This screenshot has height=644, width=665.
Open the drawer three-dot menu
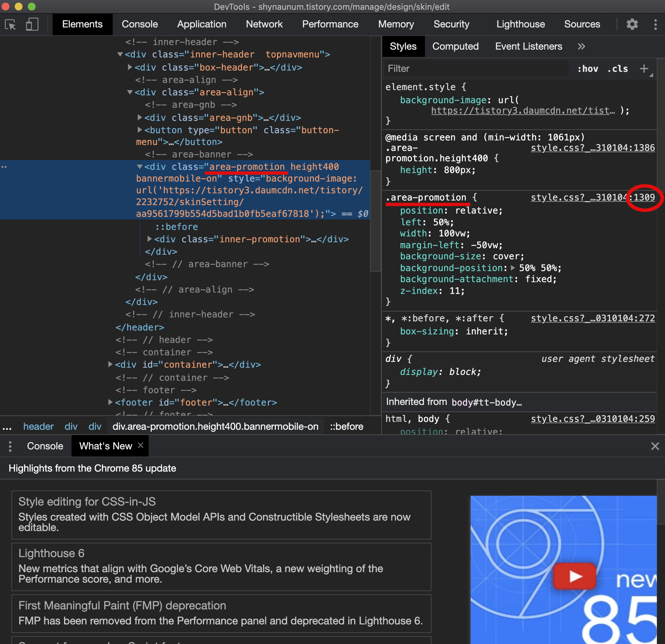10,446
